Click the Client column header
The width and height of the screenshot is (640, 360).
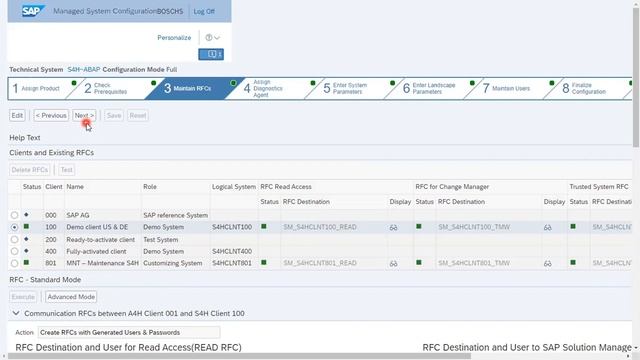(54, 187)
